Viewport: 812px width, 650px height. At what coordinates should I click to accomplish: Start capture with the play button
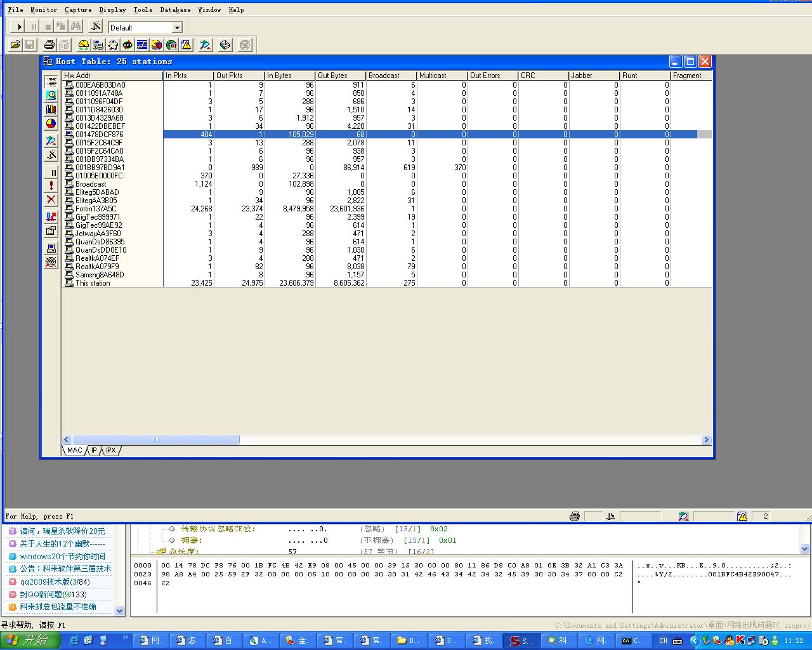[20, 27]
